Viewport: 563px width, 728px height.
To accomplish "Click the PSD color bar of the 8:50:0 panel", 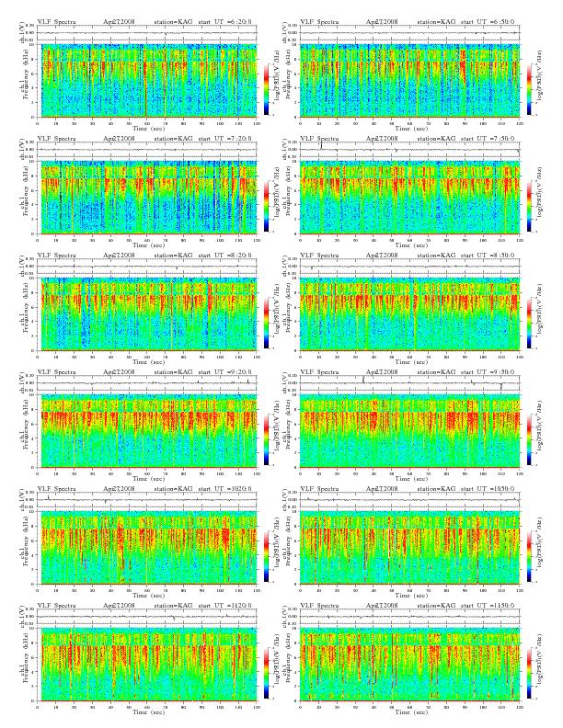I will pos(530,323).
